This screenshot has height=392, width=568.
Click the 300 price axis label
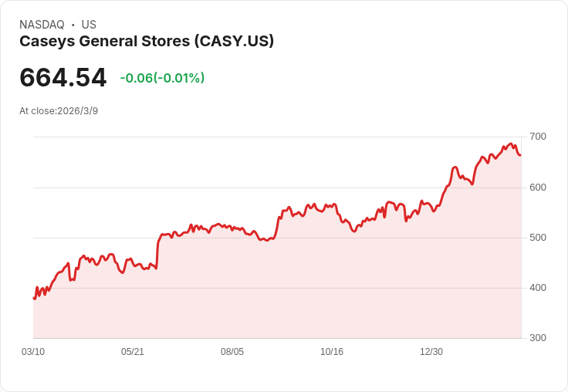[x=538, y=338]
